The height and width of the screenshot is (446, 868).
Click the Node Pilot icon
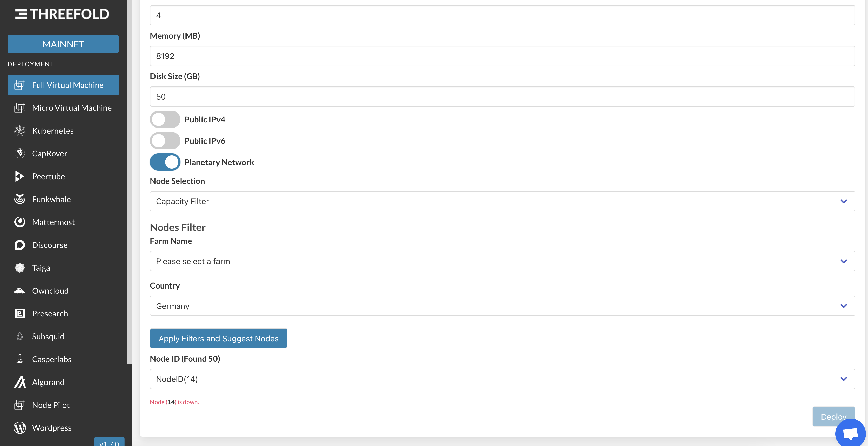(x=20, y=405)
